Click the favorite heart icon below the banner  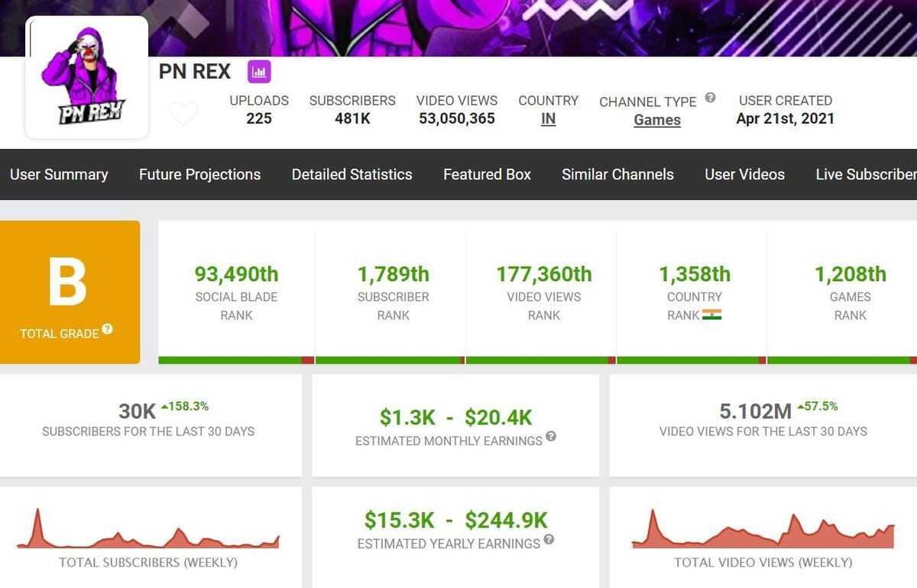coord(184,111)
